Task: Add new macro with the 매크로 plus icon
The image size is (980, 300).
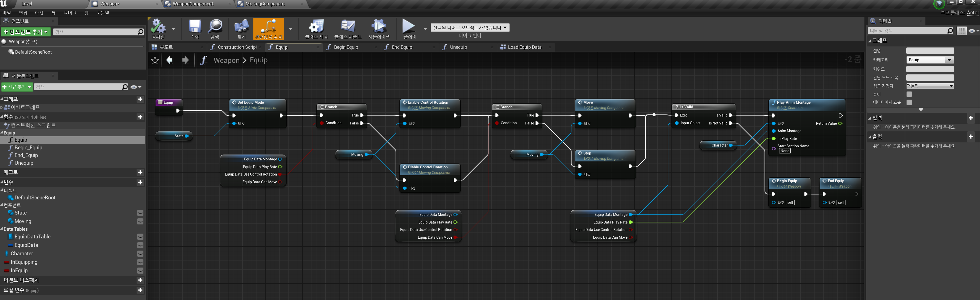Action: (140, 172)
